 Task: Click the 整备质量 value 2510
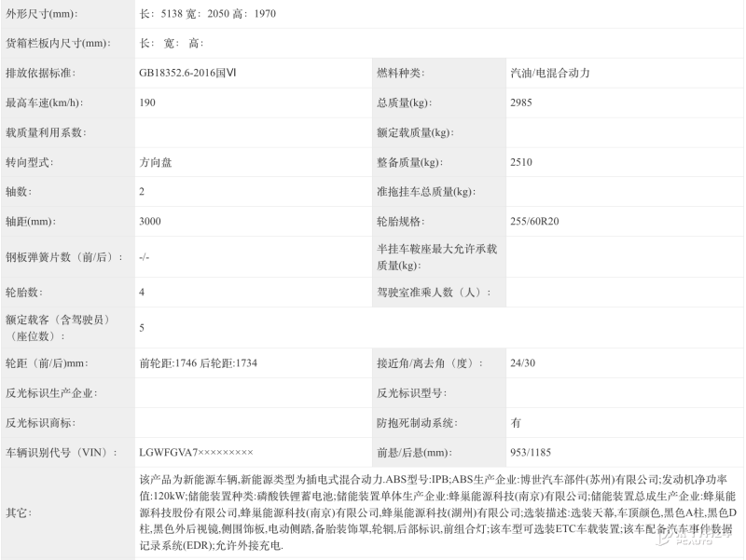coord(521,162)
